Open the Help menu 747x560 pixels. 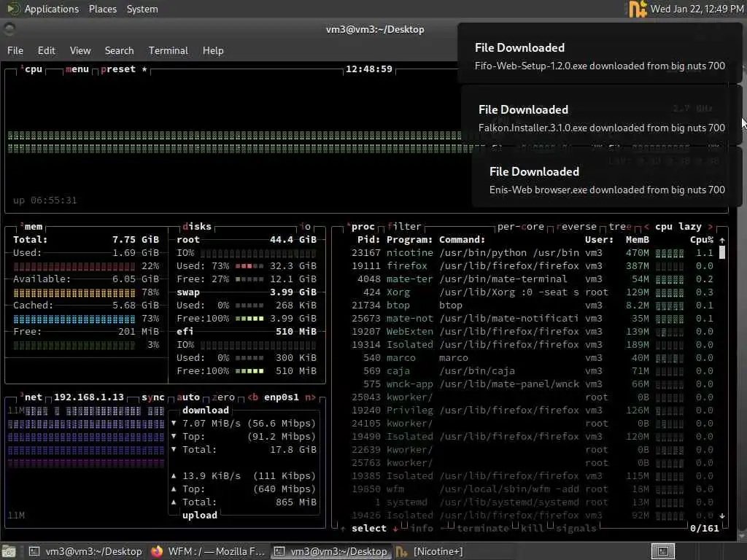click(x=213, y=50)
